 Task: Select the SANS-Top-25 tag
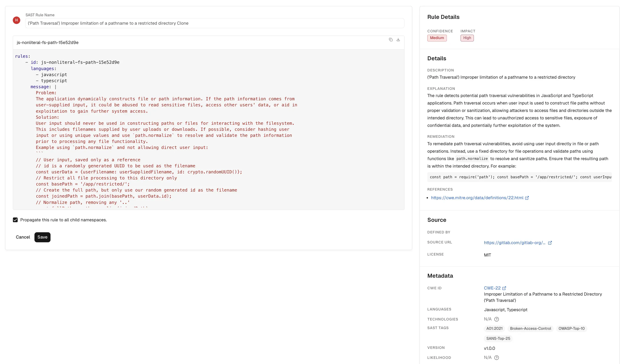click(x=498, y=339)
